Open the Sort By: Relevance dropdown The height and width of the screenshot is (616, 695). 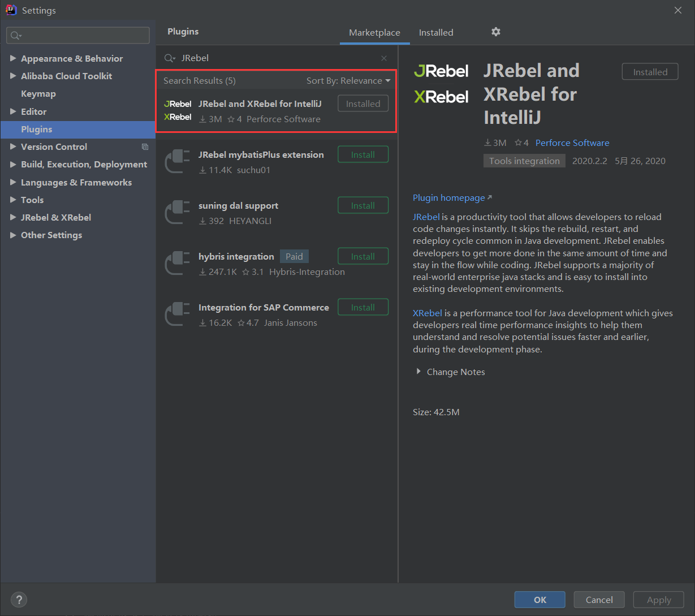tap(348, 81)
